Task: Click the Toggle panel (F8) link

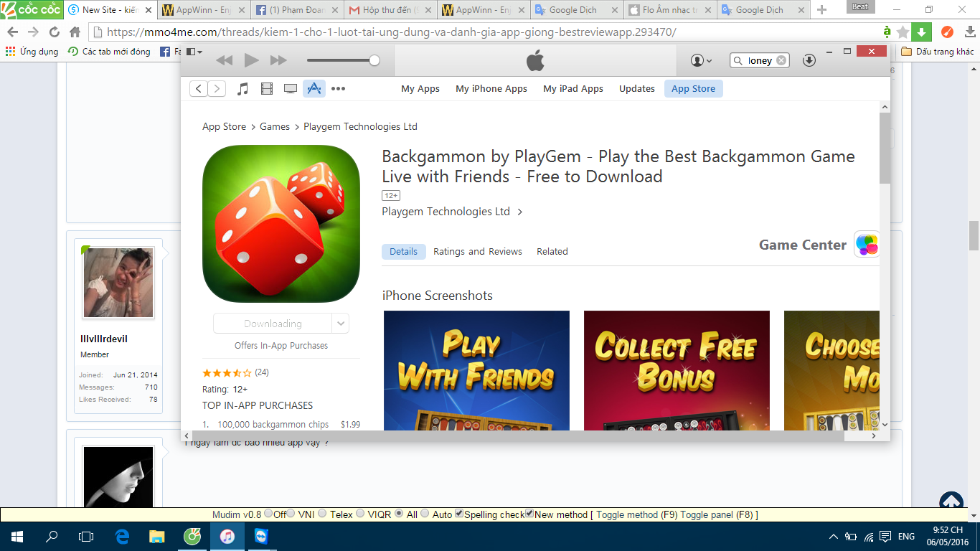Action: tap(717, 514)
